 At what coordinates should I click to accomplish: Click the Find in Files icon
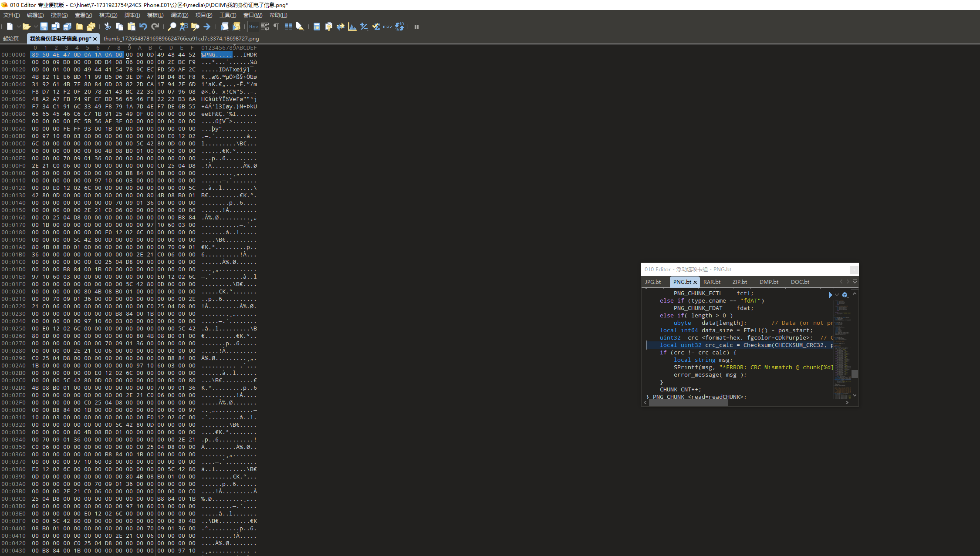195,27
